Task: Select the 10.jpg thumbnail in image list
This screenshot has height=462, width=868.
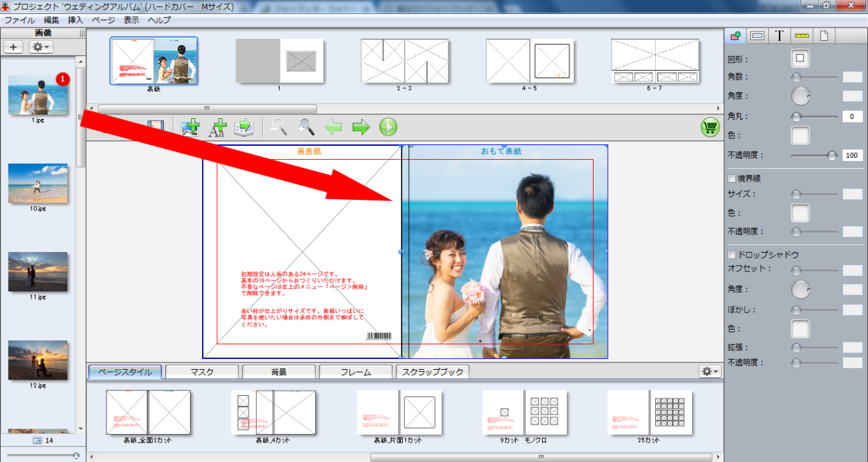Action: tap(37, 183)
